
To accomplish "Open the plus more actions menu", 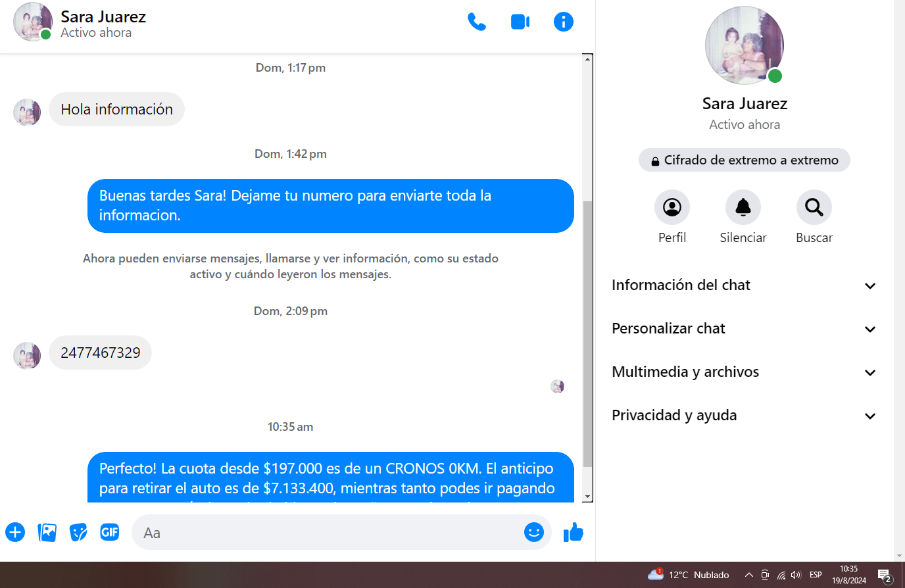I will click(x=15, y=532).
